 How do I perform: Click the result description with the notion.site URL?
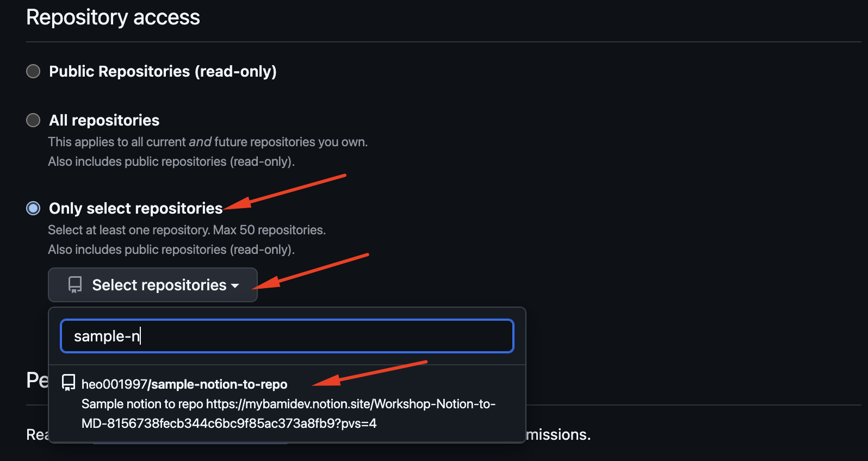[288, 414]
